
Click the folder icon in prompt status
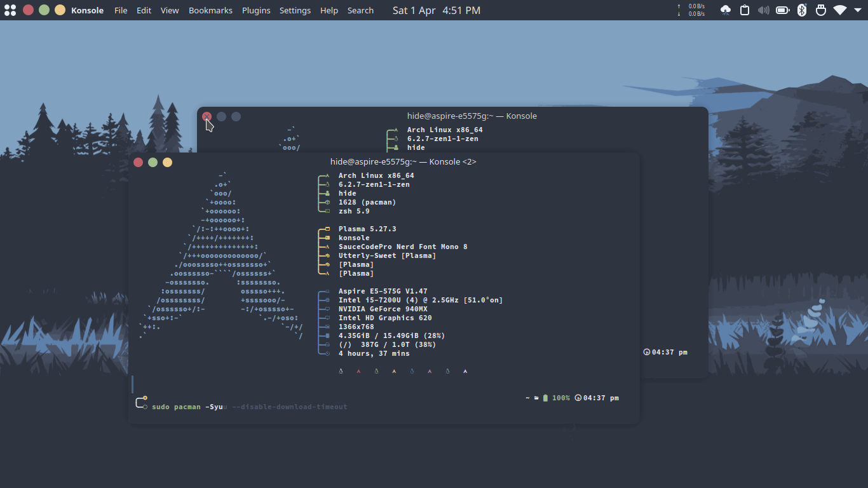pyautogui.click(x=536, y=398)
